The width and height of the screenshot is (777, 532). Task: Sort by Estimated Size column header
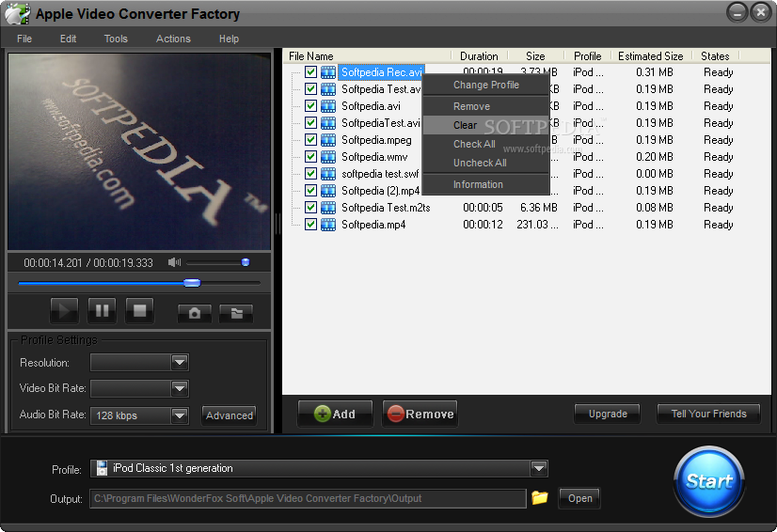[x=651, y=56]
